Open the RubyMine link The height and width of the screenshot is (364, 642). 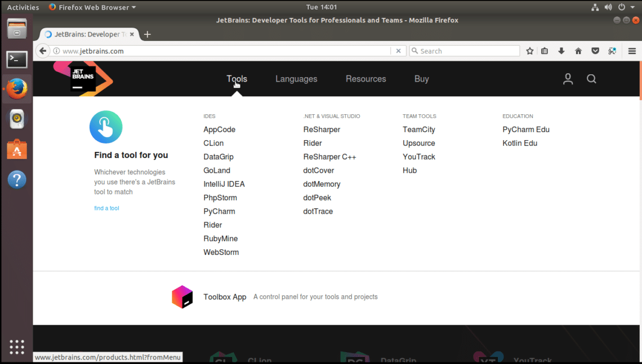click(220, 239)
